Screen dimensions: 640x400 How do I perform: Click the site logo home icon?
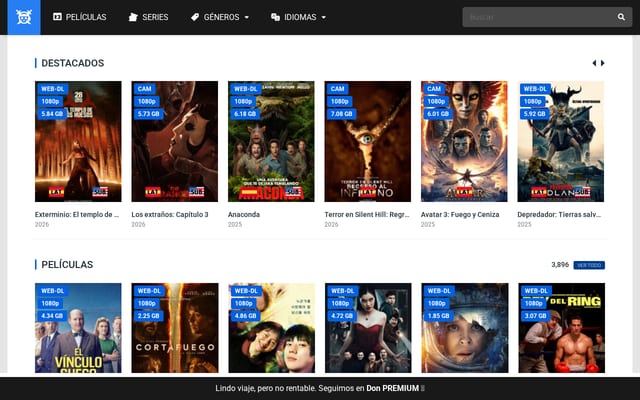(x=24, y=17)
